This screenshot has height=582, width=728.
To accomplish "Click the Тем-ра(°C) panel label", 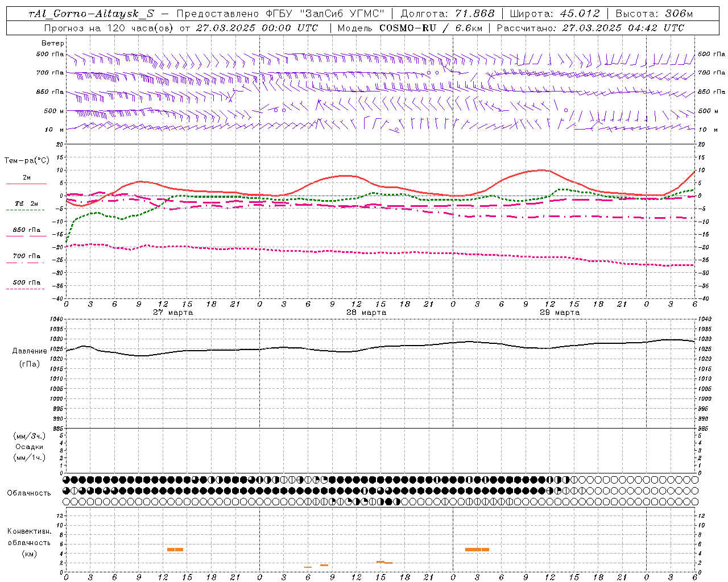I will 27,161.
